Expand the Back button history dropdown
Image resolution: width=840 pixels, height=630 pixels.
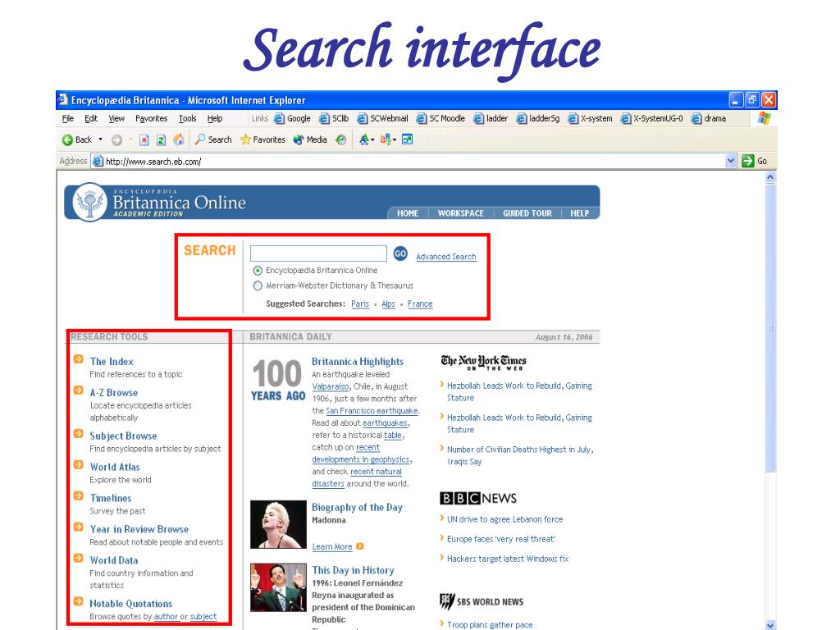tap(100, 139)
